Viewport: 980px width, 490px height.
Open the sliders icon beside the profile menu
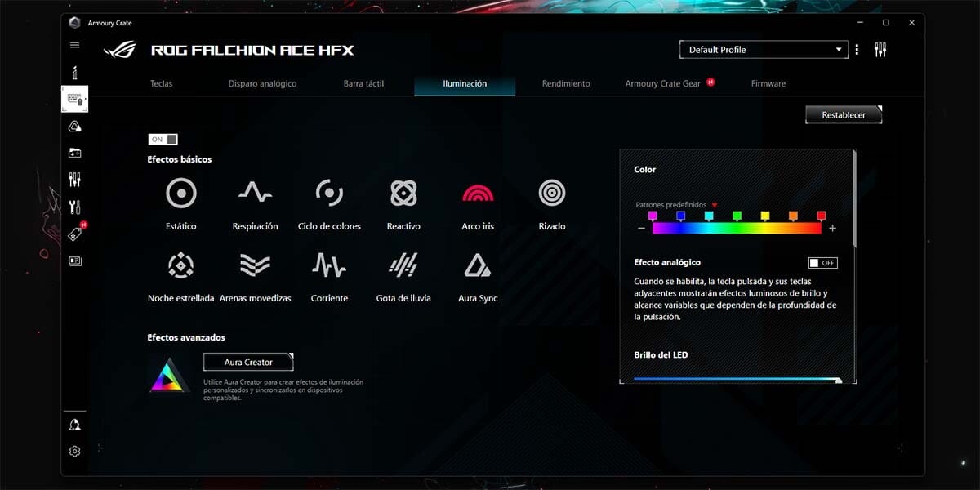880,50
